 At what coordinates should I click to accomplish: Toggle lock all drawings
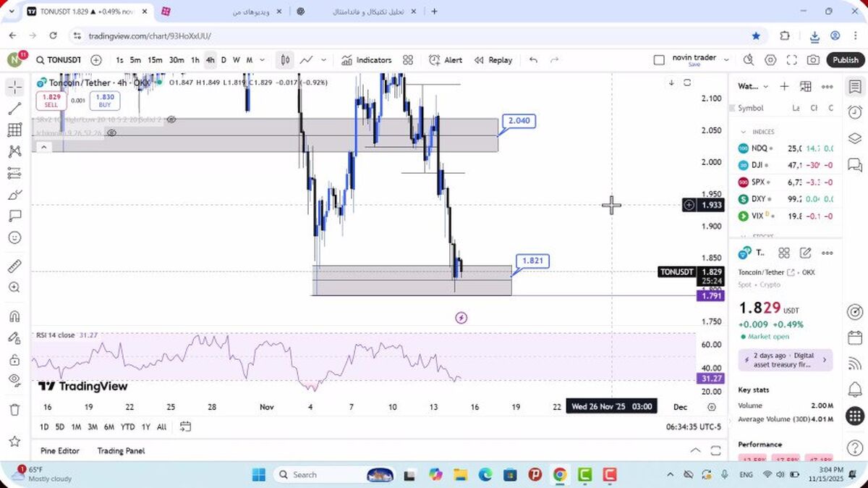pos(14,360)
